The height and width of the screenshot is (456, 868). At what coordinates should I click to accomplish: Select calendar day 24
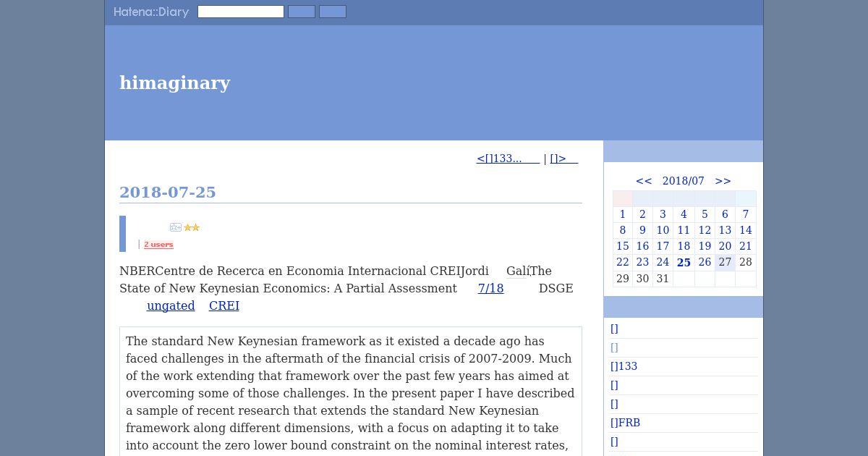click(663, 262)
